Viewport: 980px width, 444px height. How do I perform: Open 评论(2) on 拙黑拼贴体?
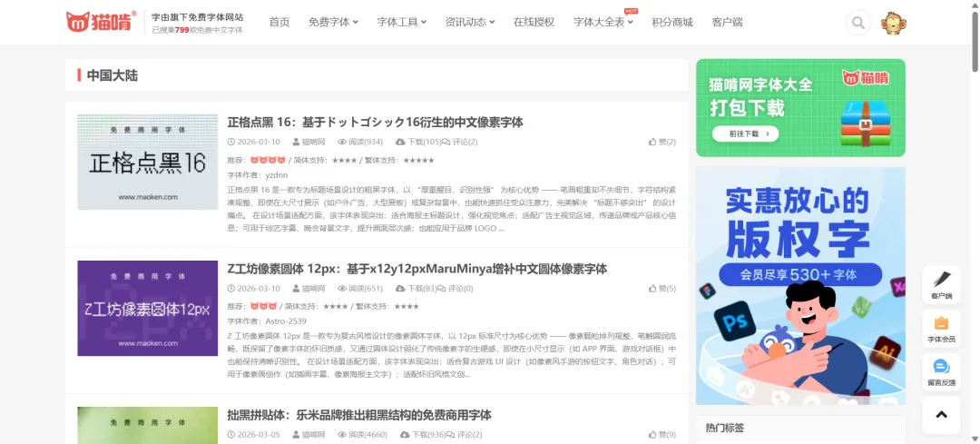[x=465, y=435]
